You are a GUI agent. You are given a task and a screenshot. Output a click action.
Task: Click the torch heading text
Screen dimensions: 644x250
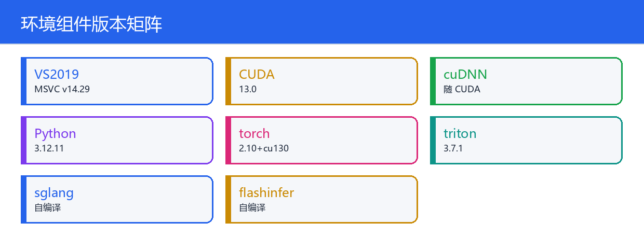(x=254, y=133)
